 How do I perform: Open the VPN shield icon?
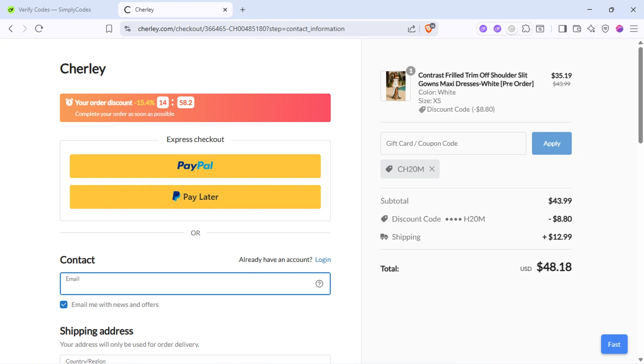[605, 29]
